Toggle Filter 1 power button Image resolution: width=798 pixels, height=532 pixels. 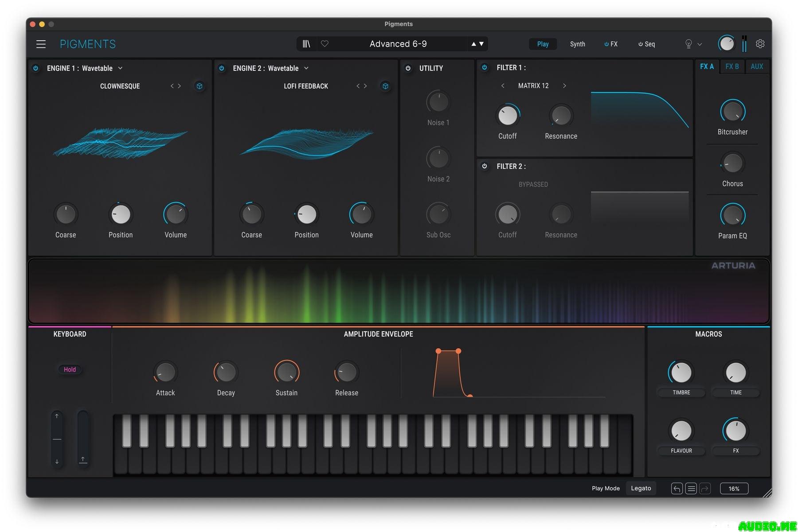point(485,67)
